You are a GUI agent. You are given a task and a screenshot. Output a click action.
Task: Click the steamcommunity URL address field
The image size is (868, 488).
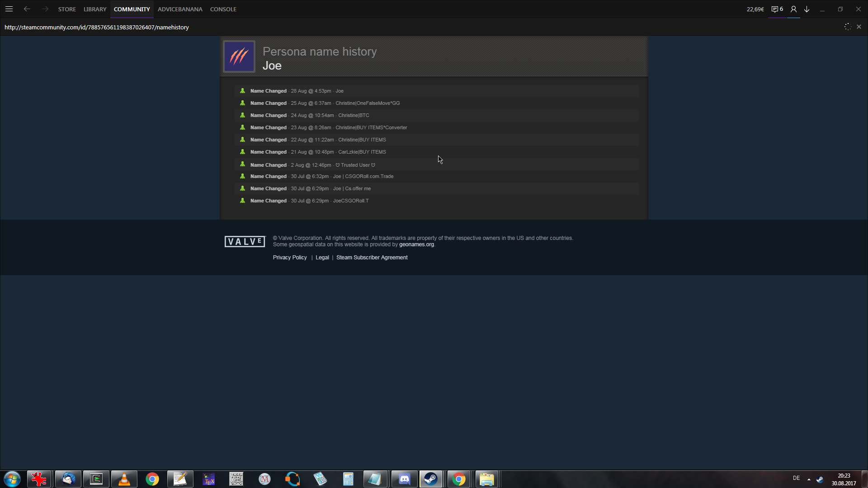point(97,27)
